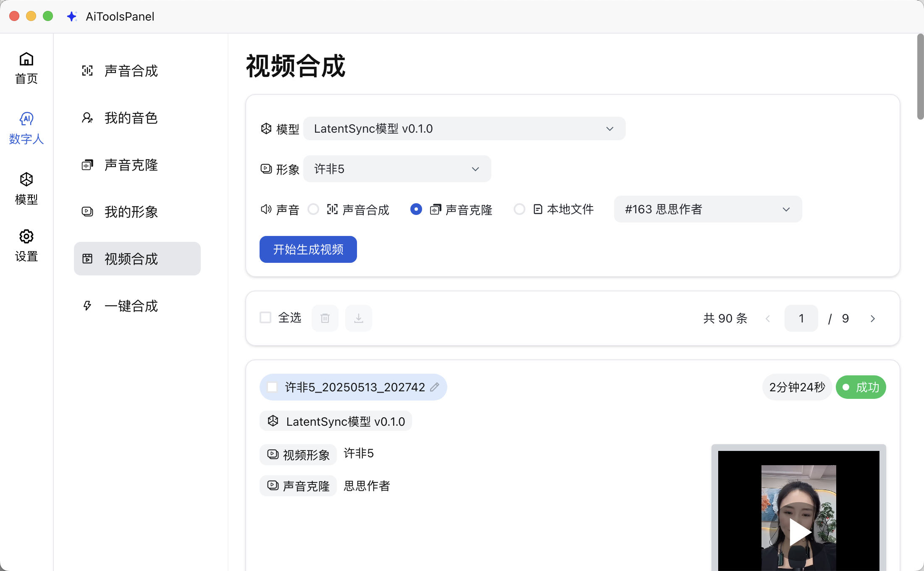Click the download icon button
This screenshot has height=571, width=924.
(359, 318)
